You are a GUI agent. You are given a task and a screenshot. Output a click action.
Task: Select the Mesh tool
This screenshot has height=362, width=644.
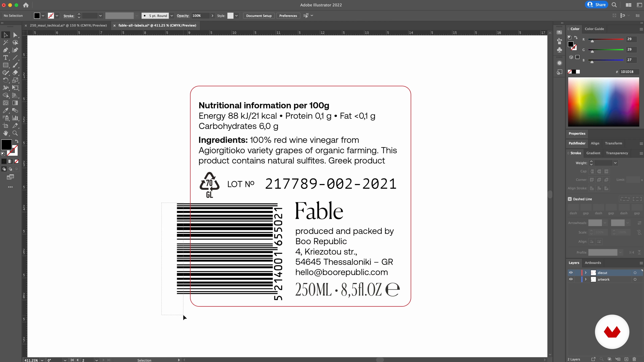coord(6,103)
